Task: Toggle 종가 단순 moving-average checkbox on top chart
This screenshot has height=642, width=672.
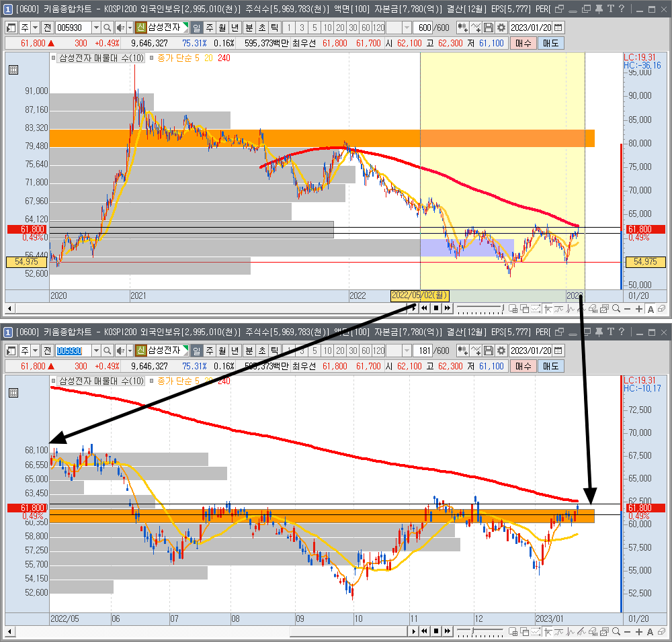Action: [152, 58]
